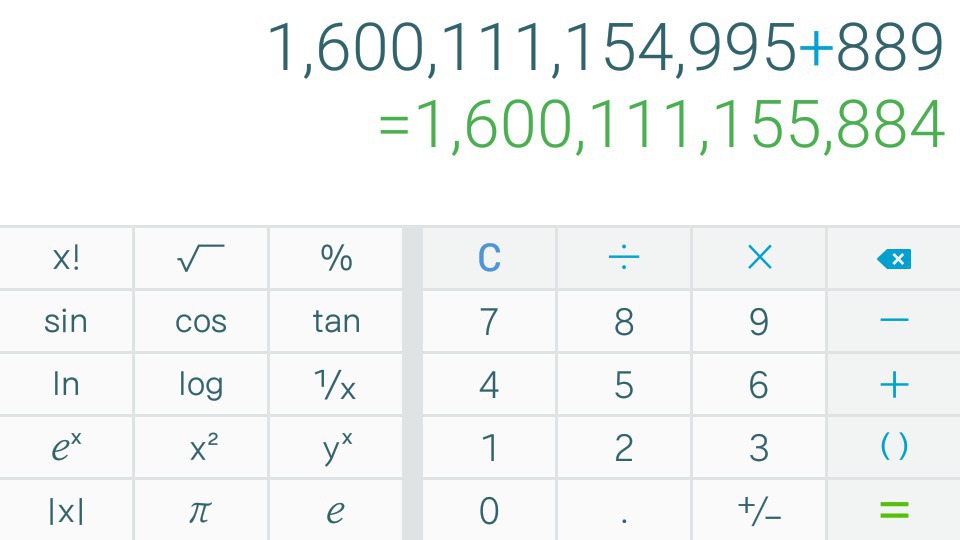Tap the reciprocal 1/x key
This screenshot has width=960, height=540.
click(336, 384)
